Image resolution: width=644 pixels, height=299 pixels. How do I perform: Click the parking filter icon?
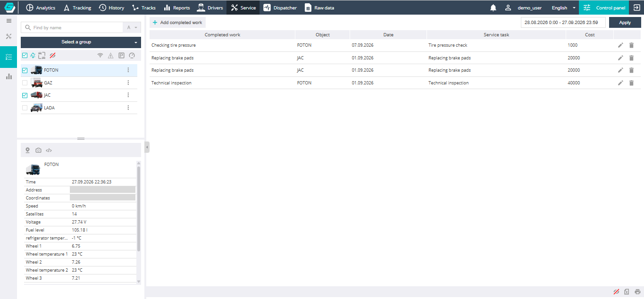[121, 56]
